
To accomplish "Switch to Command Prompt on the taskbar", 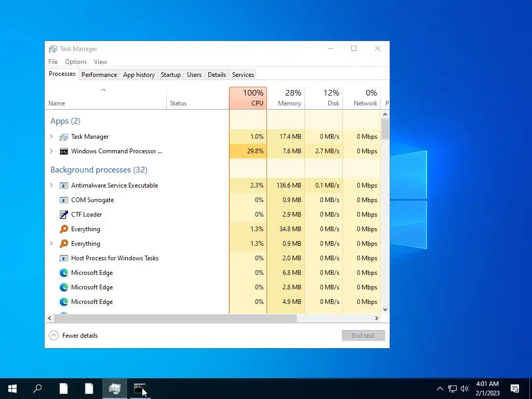I will coord(139,389).
